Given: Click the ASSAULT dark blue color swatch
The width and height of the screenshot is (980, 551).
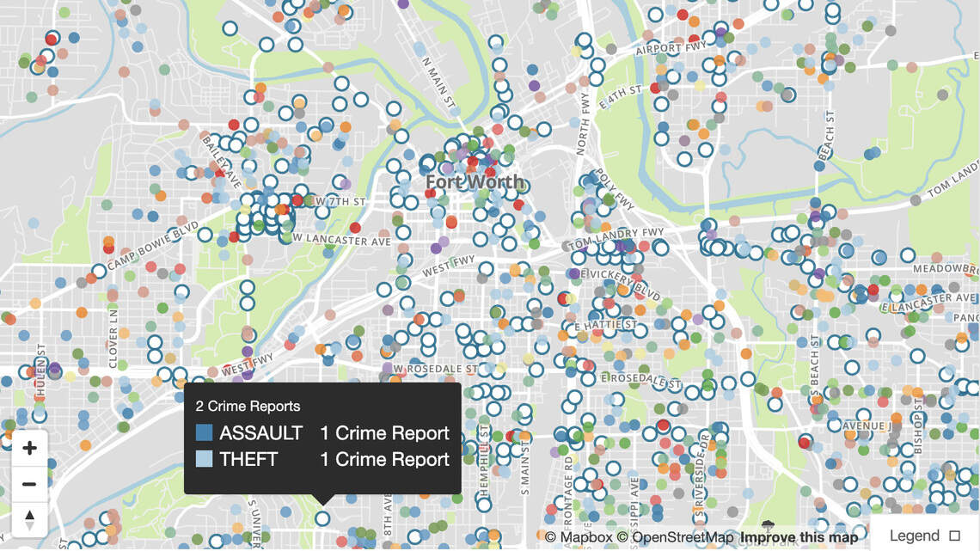Looking at the screenshot, I should (x=205, y=433).
